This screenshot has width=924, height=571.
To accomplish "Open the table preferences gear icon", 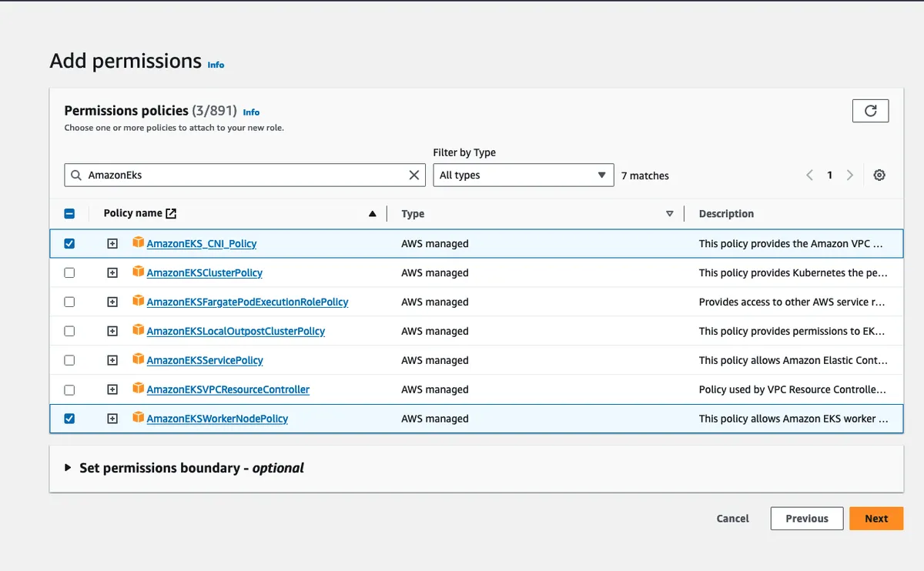I will click(x=879, y=175).
